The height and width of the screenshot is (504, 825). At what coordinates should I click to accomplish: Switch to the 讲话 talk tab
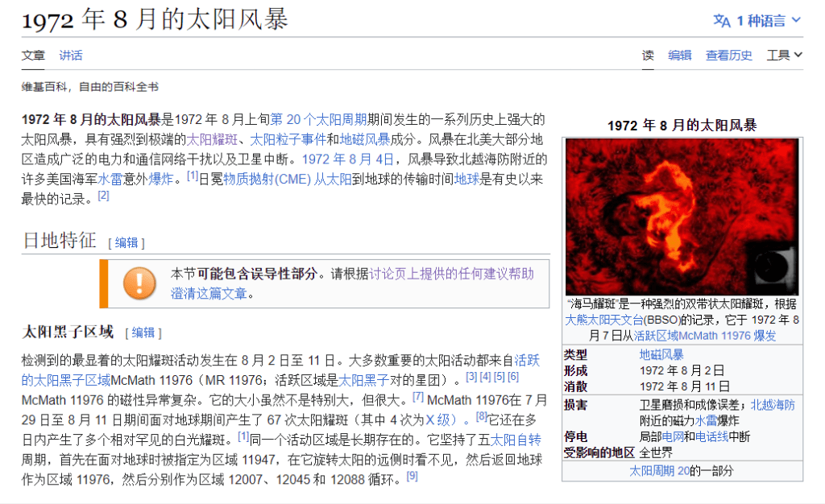coord(71,56)
